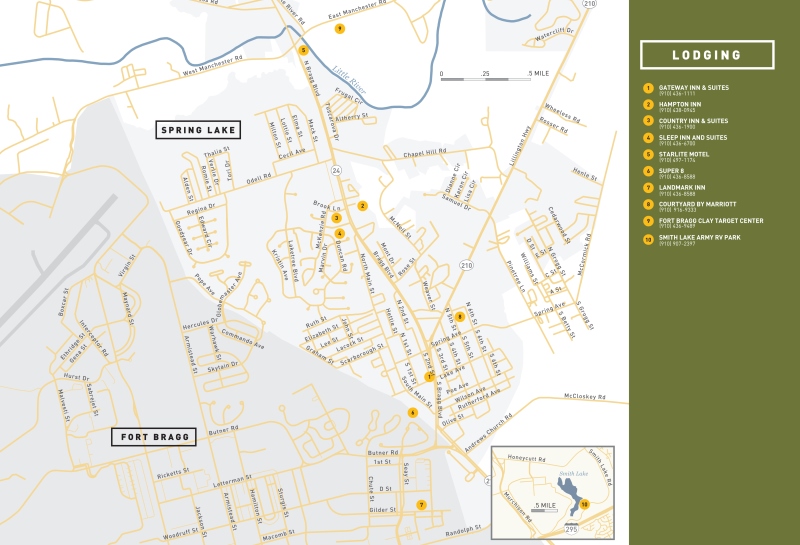Click the Route 210 shield near Weaver St

(466, 265)
